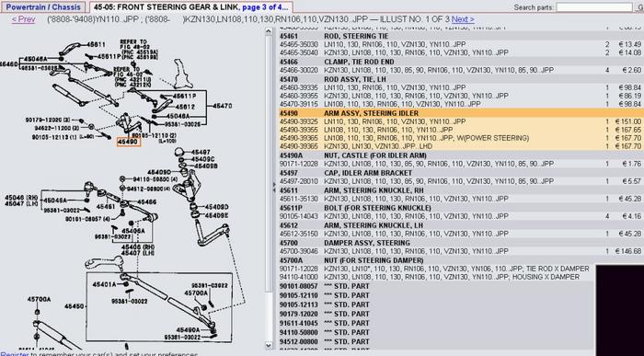The height and width of the screenshot is (356, 644).
Task: Click standard part 90105-12110 in the list
Action: pyautogui.click(x=299, y=295)
